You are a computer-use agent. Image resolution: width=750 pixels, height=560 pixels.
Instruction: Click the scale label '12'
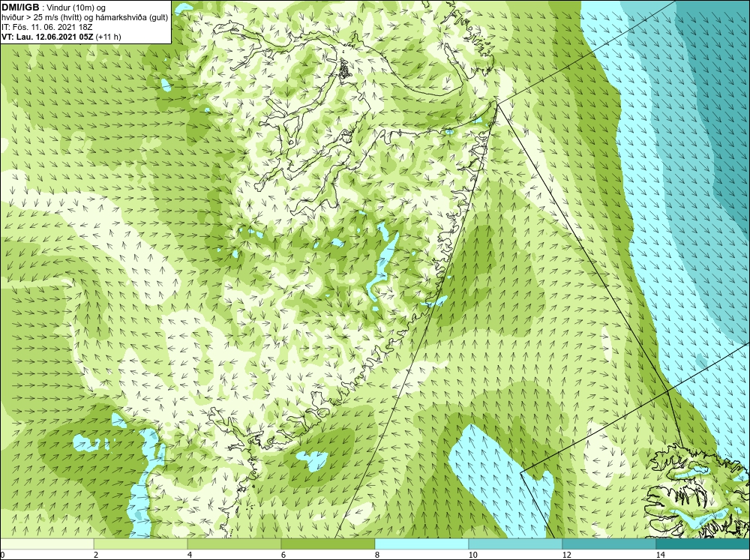pyautogui.click(x=567, y=555)
